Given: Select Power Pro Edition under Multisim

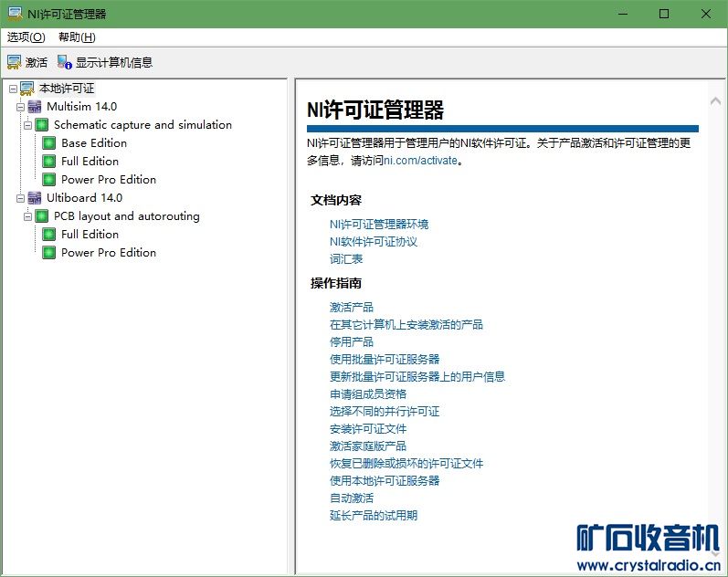Looking at the screenshot, I should tap(109, 180).
